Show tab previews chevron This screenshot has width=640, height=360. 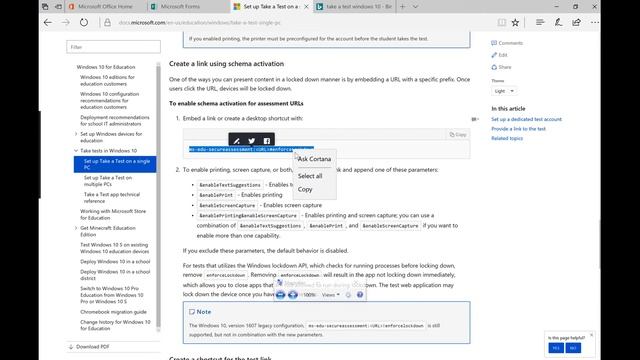click(415, 7)
